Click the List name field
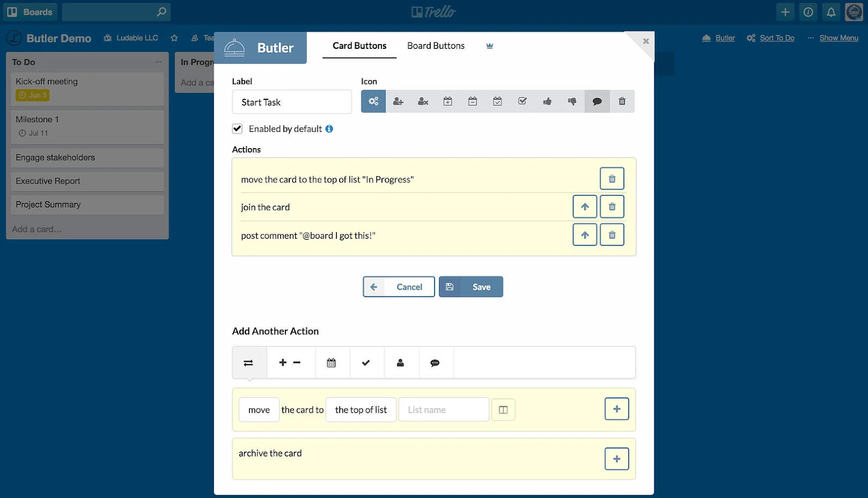 [444, 410]
